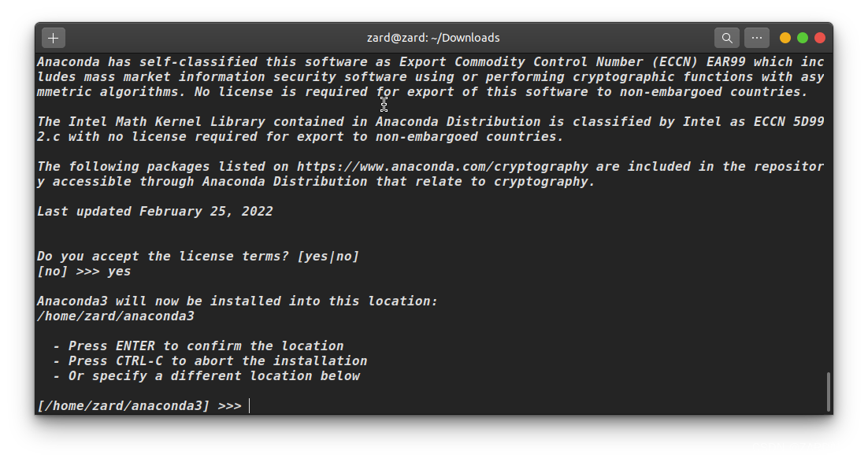
Task: Click the orange minimize window button
Action: tap(785, 38)
